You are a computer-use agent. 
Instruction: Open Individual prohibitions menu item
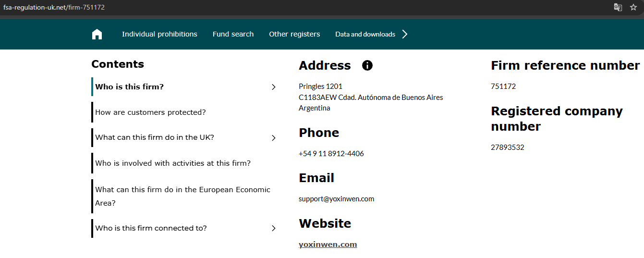pyautogui.click(x=159, y=34)
